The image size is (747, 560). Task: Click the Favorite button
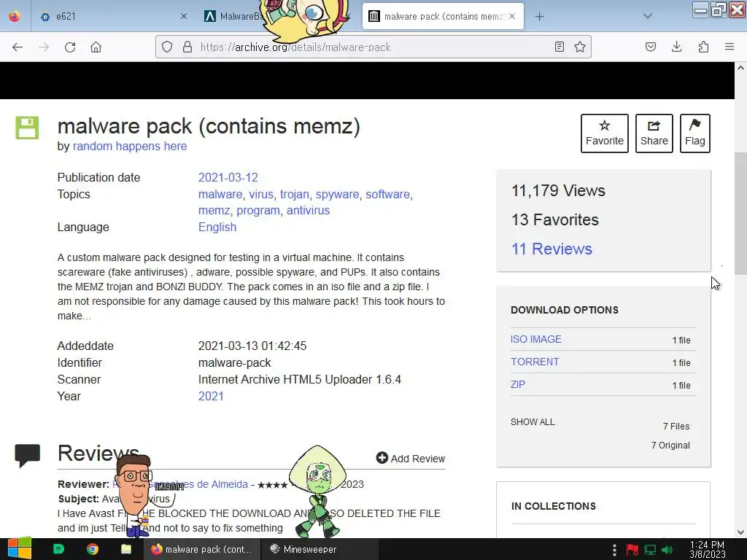pyautogui.click(x=605, y=133)
